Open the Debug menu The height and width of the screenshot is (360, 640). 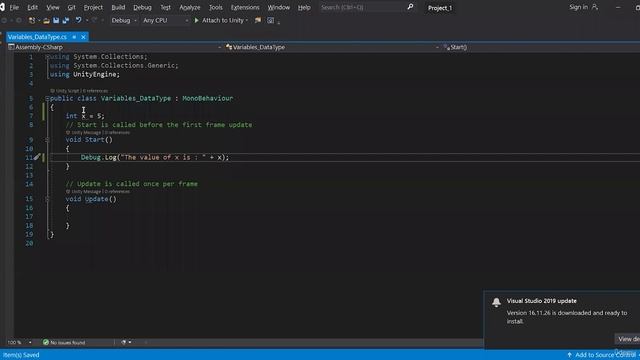click(x=142, y=7)
